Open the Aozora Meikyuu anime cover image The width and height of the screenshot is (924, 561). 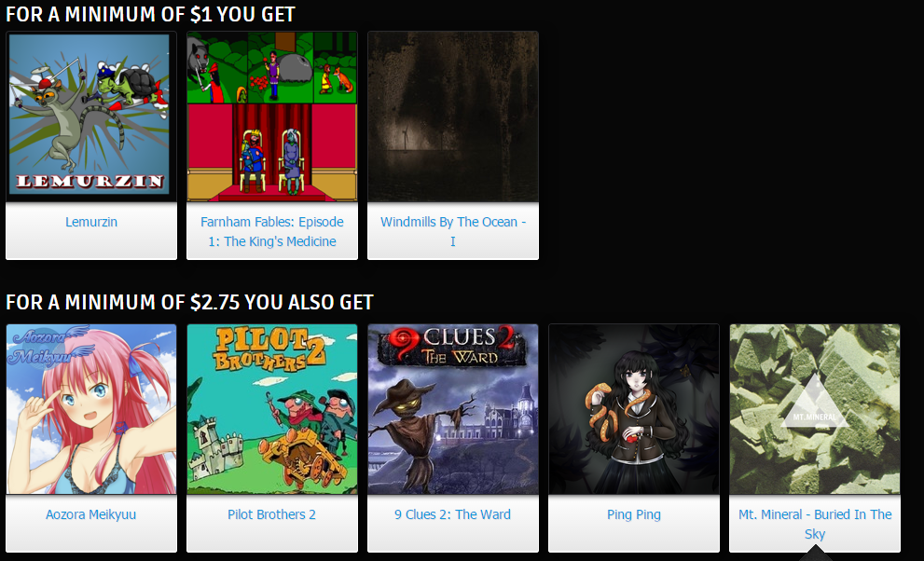click(90, 409)
